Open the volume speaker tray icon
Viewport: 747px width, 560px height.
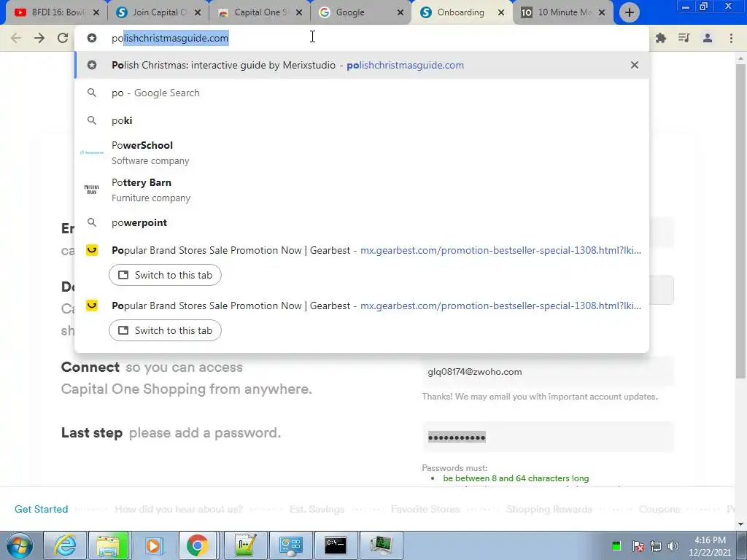point(673,546)
